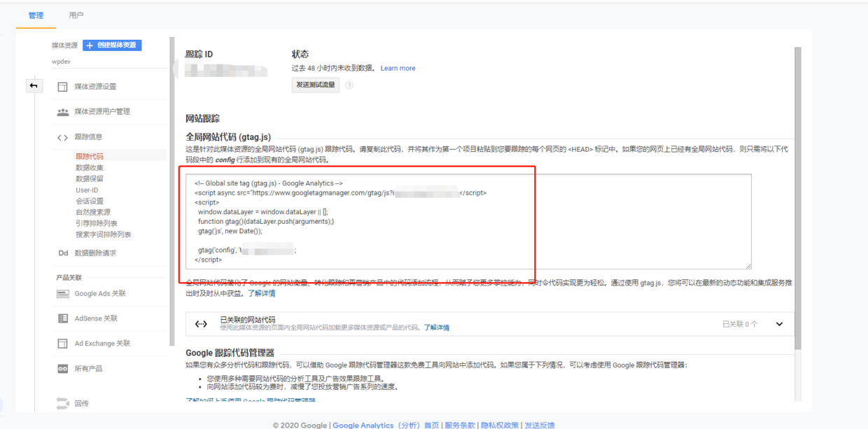
Task: Open the 管理 tab
Action: [x=36, y=15]
